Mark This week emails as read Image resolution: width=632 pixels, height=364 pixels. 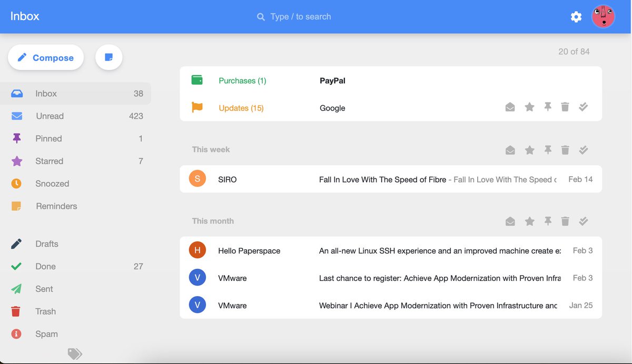pos(510,150)
